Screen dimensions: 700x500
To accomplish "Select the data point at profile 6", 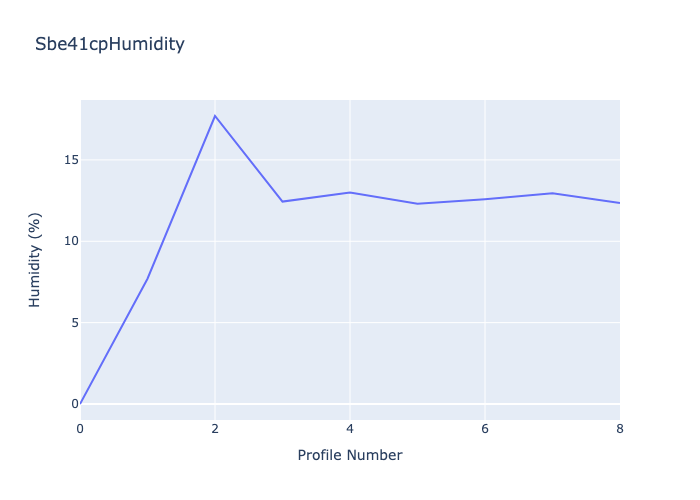I will tap(485, 199).
